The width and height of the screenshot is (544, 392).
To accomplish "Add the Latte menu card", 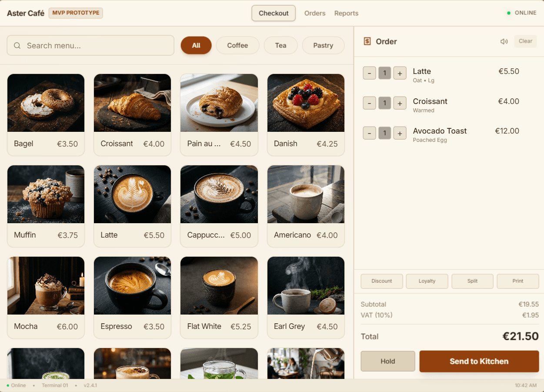I will [x=132, y=206].
